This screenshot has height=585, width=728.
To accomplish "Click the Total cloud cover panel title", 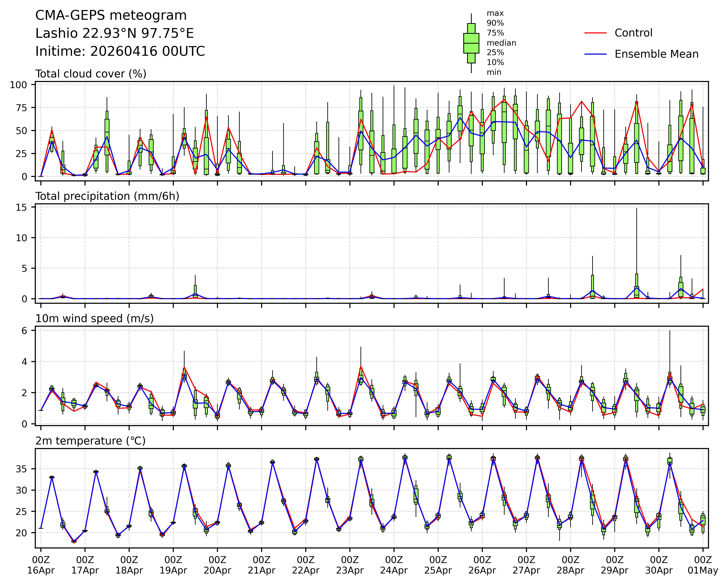I will click(91, 74).
